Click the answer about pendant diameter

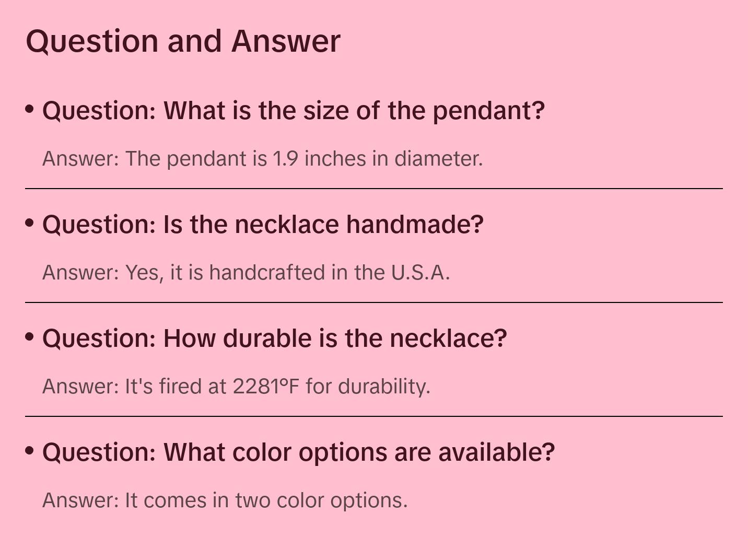pos(262,159)
